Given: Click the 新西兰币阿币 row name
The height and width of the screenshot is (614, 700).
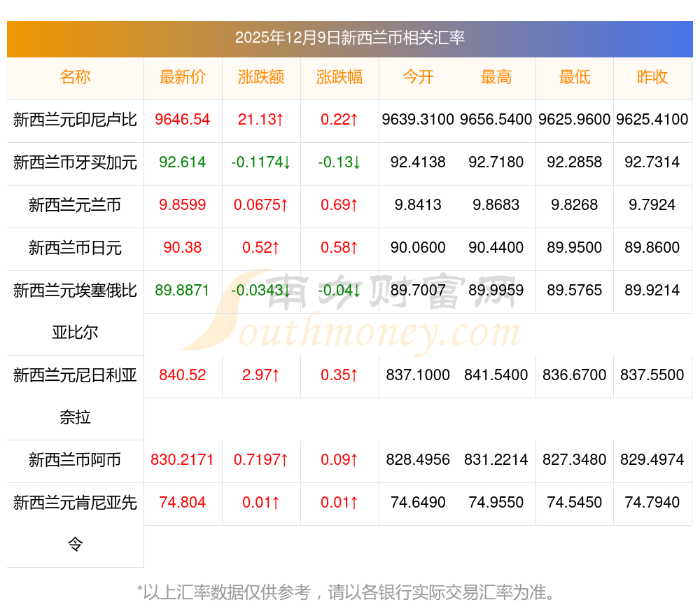Looking at the screenshot, I should click(75, 460).
